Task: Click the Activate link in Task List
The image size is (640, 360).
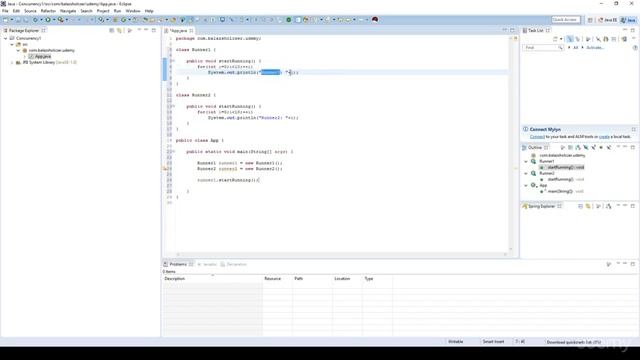Action: tap(594, 48)
